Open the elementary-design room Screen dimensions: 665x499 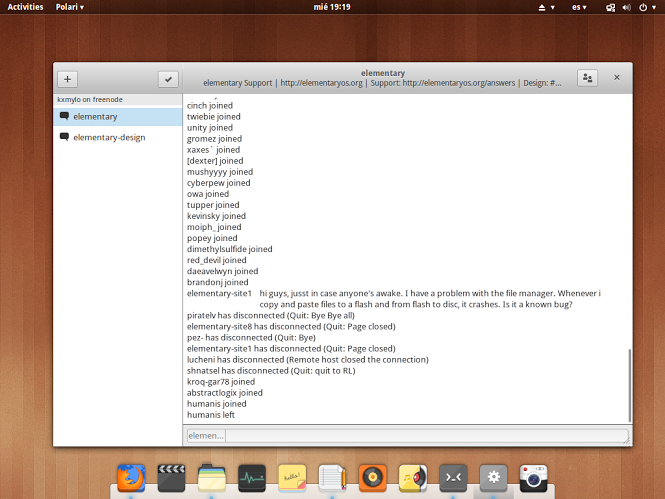(118, 137)
